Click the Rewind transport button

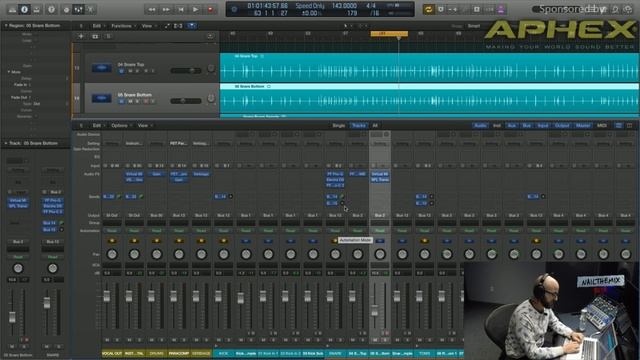151,9
